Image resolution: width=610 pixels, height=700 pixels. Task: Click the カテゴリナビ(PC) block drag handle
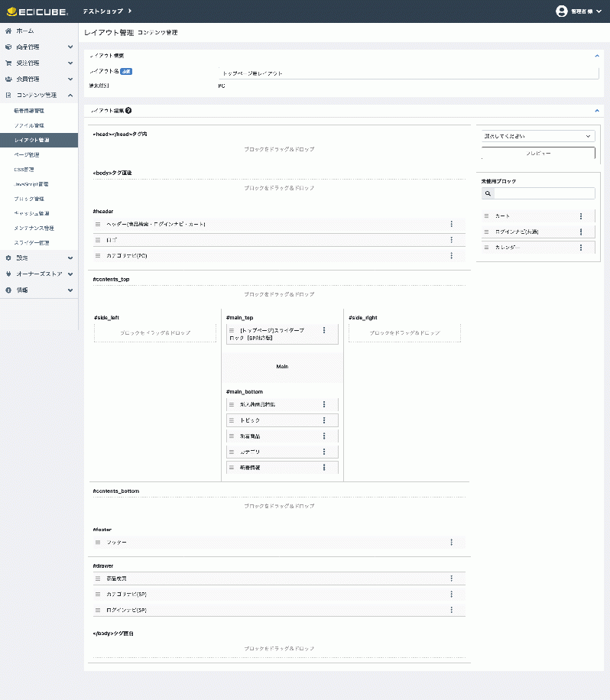(98, 256)
